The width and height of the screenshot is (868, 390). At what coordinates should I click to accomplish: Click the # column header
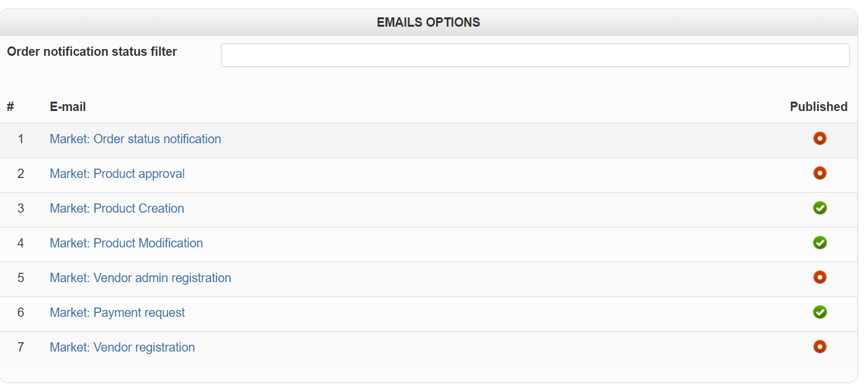point(11,107)
